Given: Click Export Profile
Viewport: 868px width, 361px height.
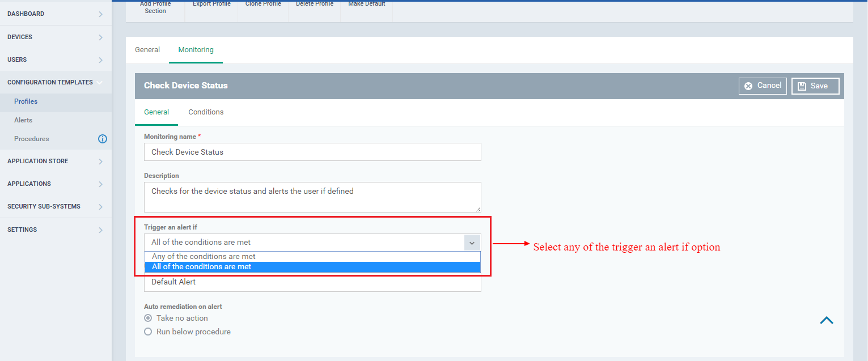Looking at the screenshot, I should 211,5.
